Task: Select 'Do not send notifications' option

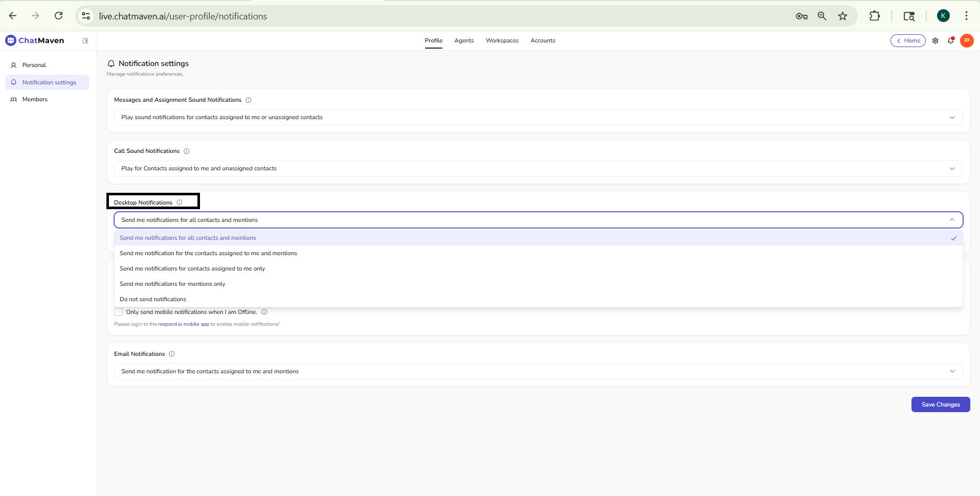Action: [x=153, y=299]
